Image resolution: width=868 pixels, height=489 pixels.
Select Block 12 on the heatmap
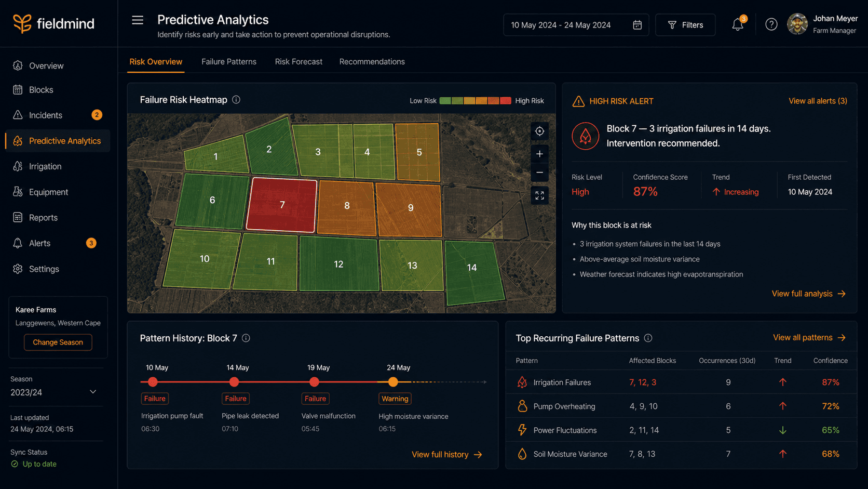point(339,265)
